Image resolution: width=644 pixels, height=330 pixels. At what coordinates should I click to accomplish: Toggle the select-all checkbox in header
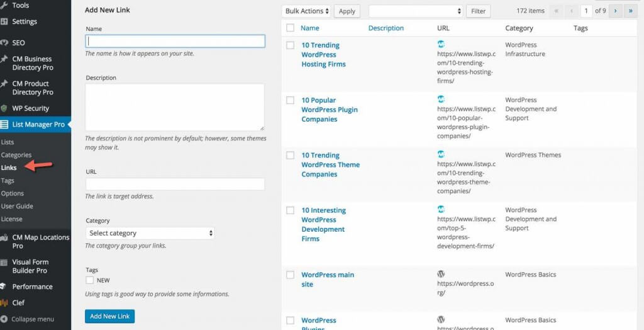pos(290,28)
